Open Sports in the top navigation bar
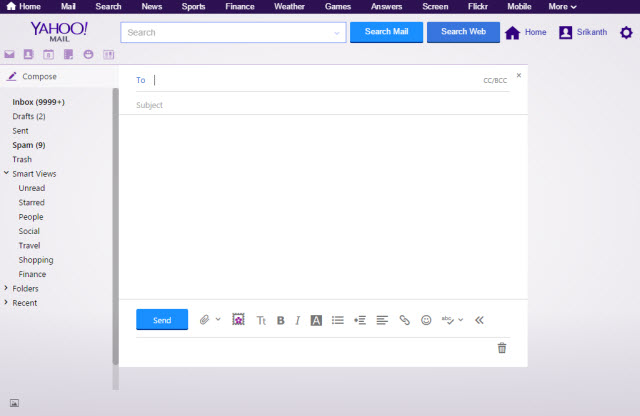 (193, 7)
